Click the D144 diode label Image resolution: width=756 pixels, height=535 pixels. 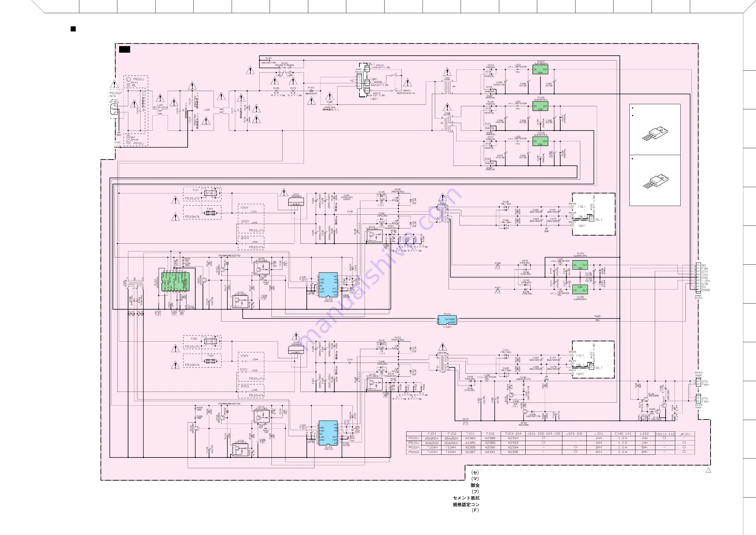pyautogui.click(x=268, y=58)
